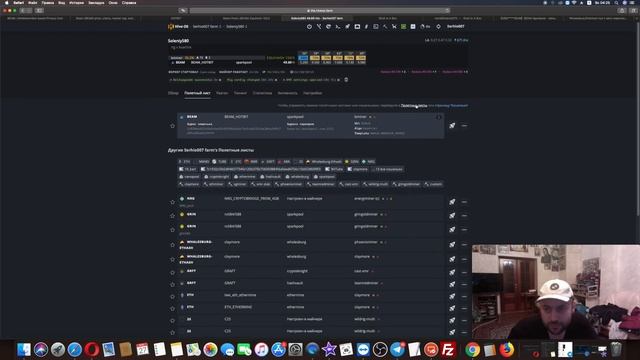This screenshot has width=640, height=360.
Task: Click the rocket icon in top worker toolbar
Action: 347,27
